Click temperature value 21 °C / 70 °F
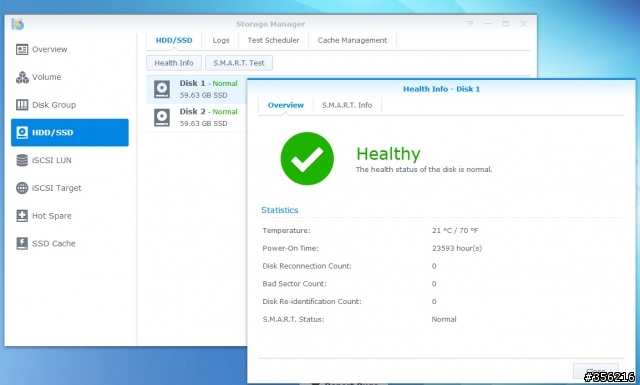Screen dimensions: 640x385 [x=455, y=231]
